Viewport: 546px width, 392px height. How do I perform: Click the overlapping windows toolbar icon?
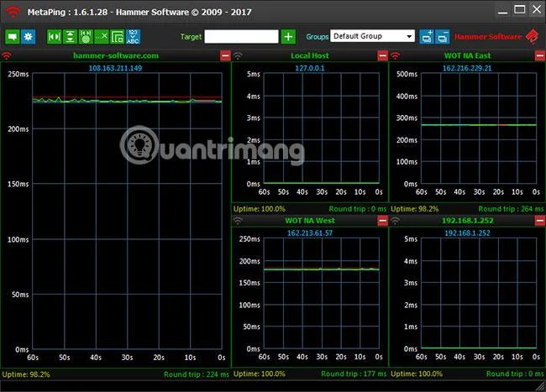(118, 37)
